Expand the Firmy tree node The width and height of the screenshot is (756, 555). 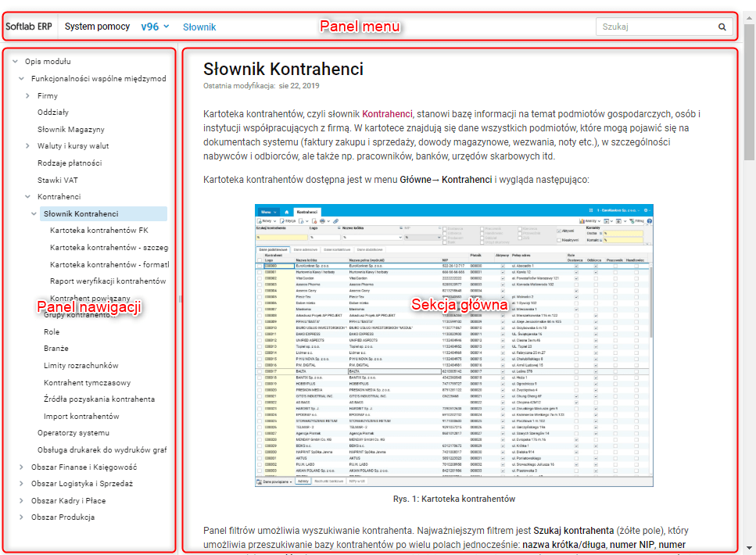coord(27,96)
